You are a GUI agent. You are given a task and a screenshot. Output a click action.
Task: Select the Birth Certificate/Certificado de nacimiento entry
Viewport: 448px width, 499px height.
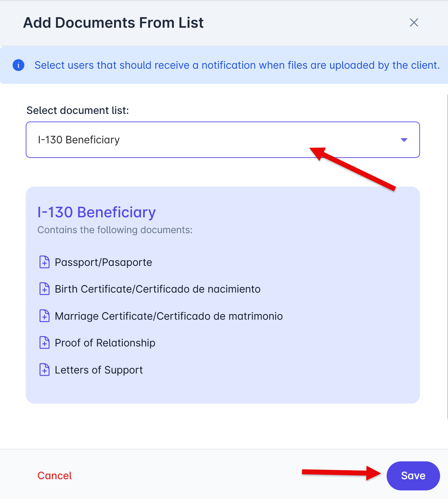pos(157,289)
